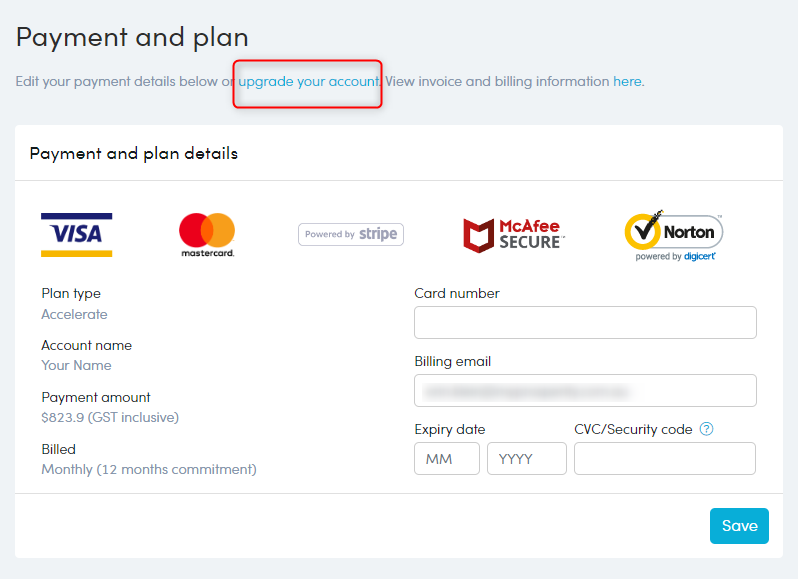
Task: Focus the Billing email field
Action: point(585,391)
